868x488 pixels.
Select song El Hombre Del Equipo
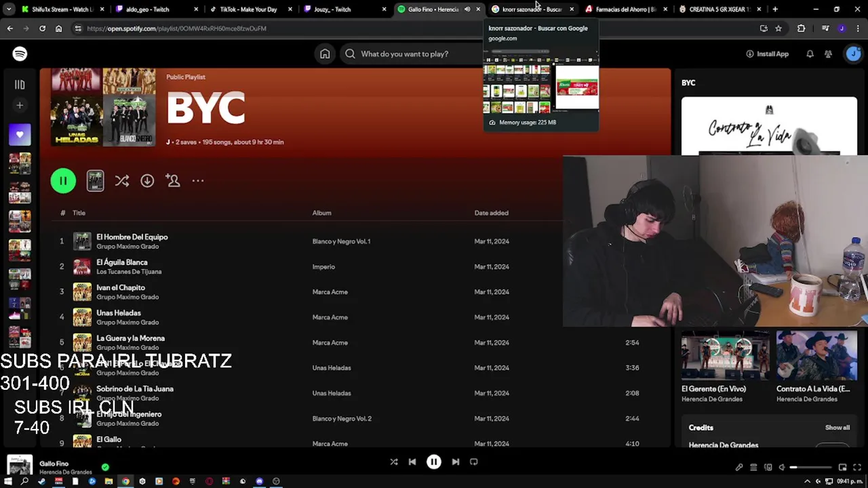(x=132, y=237)
